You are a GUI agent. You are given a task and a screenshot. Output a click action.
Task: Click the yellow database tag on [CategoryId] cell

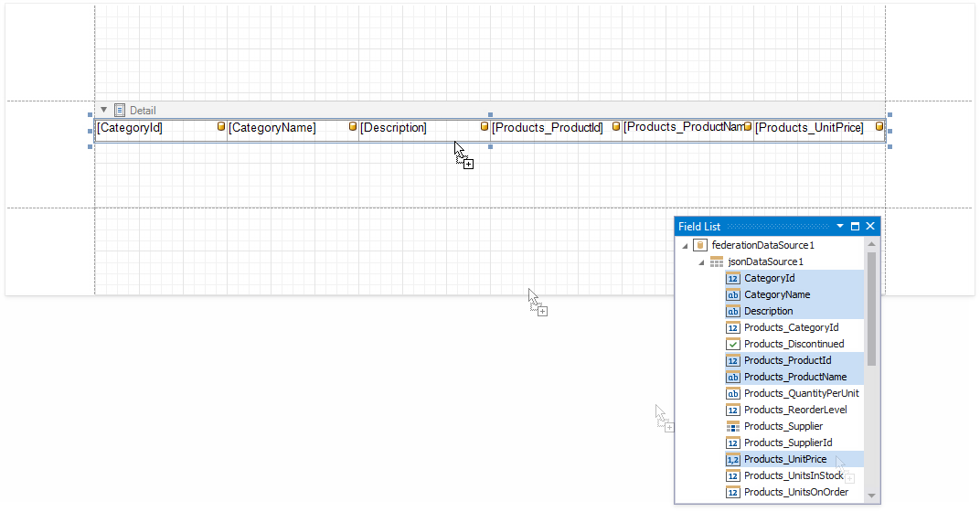(221, 127)
